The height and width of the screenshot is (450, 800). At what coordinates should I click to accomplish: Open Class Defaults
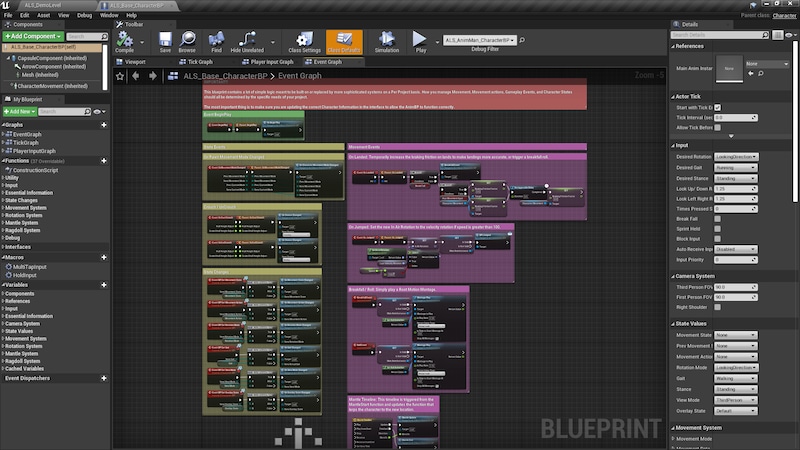(x=344, y=42)
